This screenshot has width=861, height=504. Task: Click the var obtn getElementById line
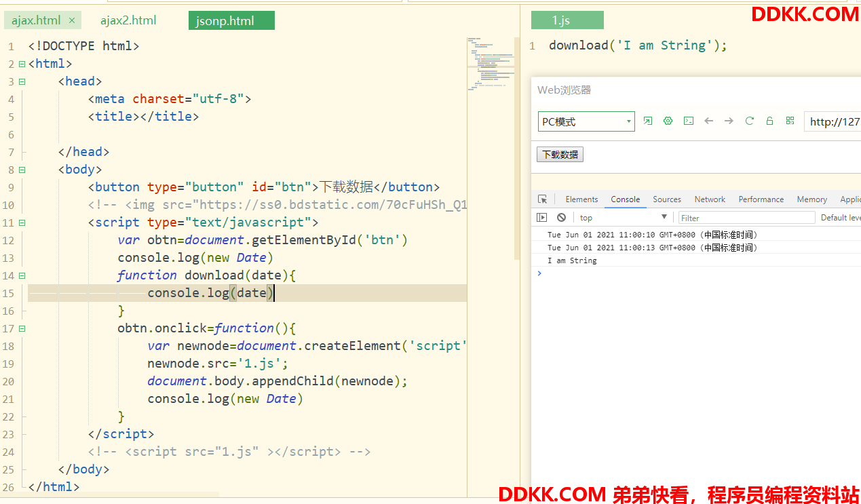click(x=263, y=240)
